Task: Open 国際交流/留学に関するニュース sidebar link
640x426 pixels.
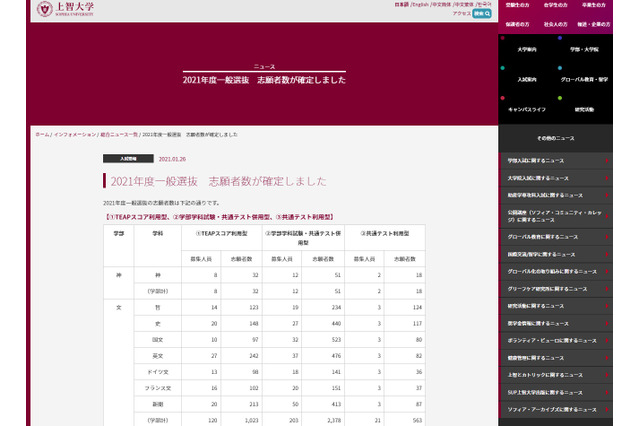Action: pyautogui.click(x=556, y=254)
